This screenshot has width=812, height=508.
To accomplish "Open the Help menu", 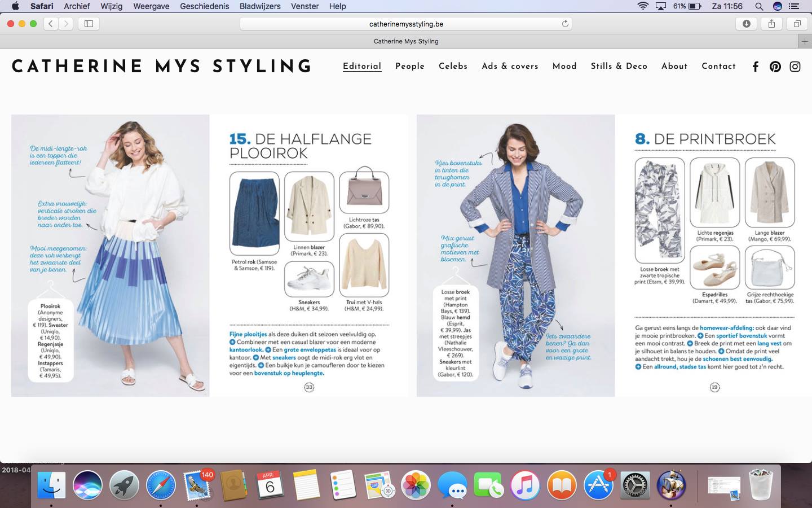I will click(x=338, y=6).
